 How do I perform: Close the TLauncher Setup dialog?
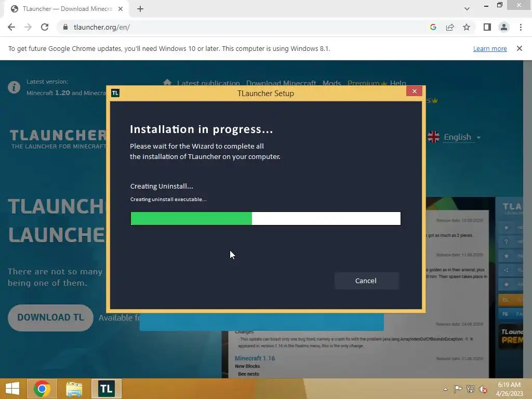tap(414, 91)
